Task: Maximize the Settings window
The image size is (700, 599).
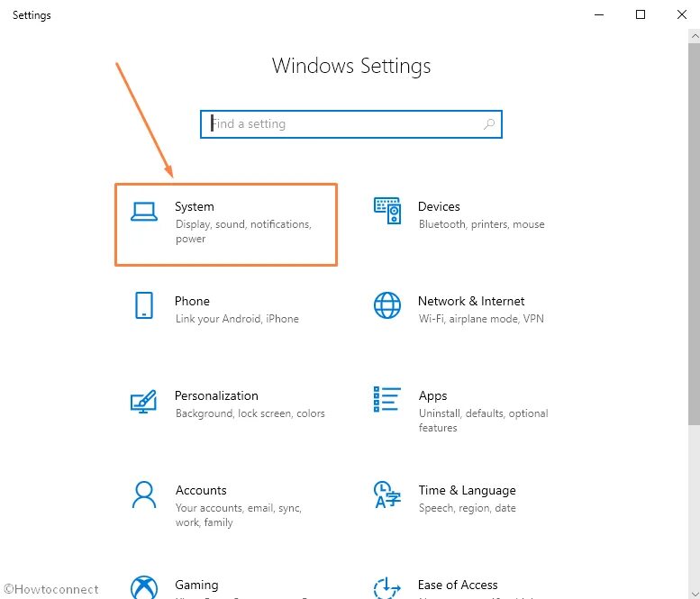Action: pos(641,14)
